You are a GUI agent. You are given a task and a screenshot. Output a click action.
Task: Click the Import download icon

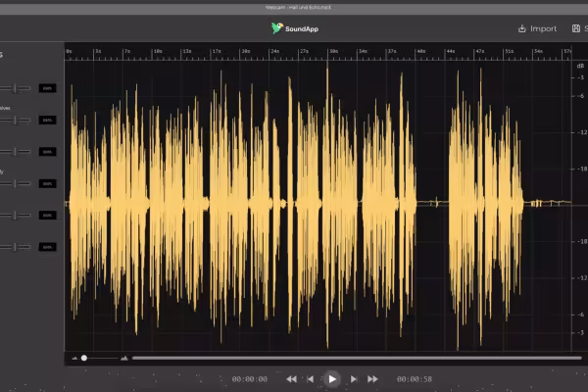522,28
